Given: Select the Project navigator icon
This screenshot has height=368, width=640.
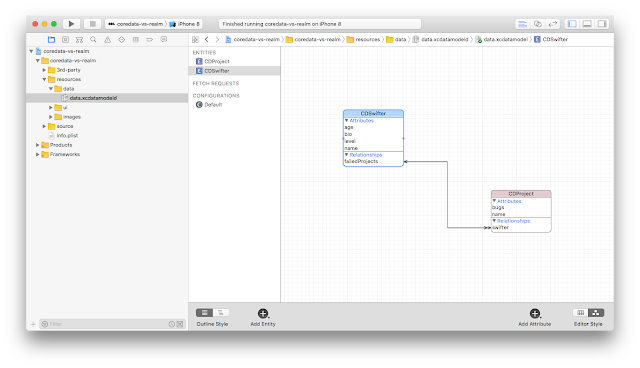Looking at the screenshot, I should coord(51,40).
